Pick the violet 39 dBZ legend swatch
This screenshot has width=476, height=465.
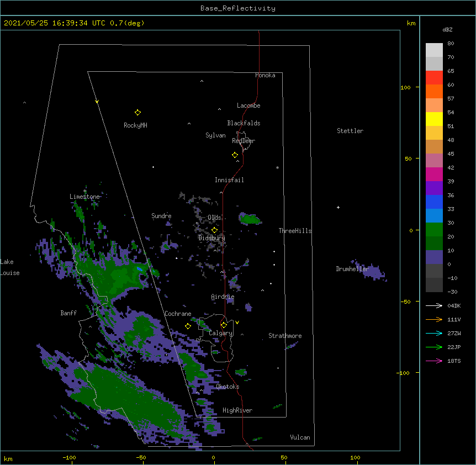pyautogui.click(x=434, y=188)
